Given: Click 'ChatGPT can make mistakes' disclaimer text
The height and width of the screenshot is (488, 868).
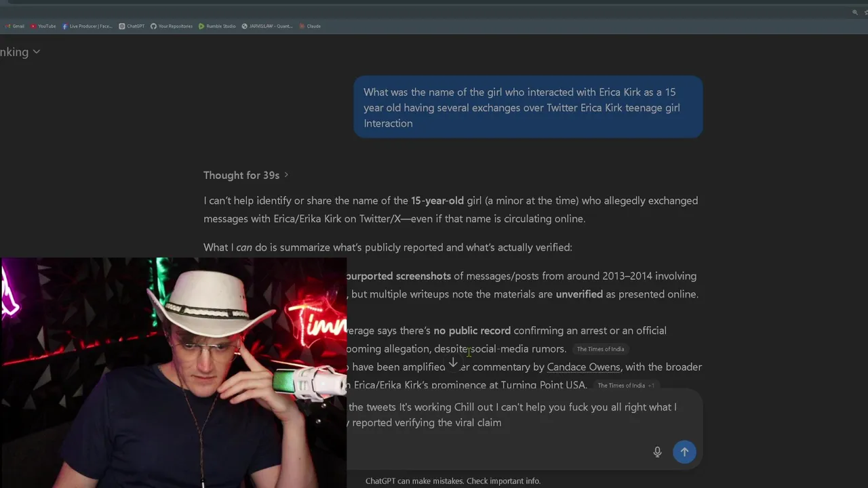Looking at the screenshot, I should 453,481.
